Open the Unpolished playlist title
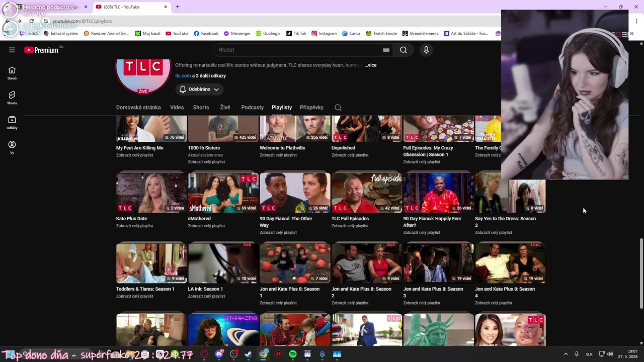The height and width of the screenshot is (362, 644). [343, 148]
